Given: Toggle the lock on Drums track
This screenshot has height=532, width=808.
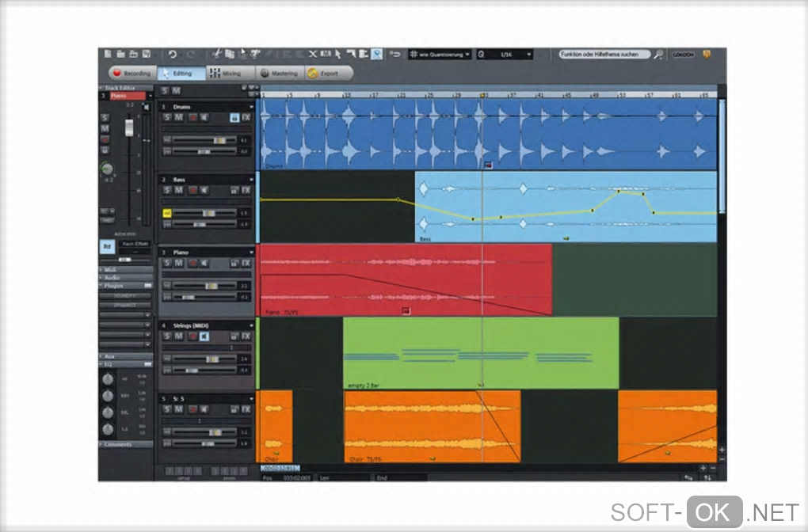Looking at the screenshot, I should tap(234, 117).
